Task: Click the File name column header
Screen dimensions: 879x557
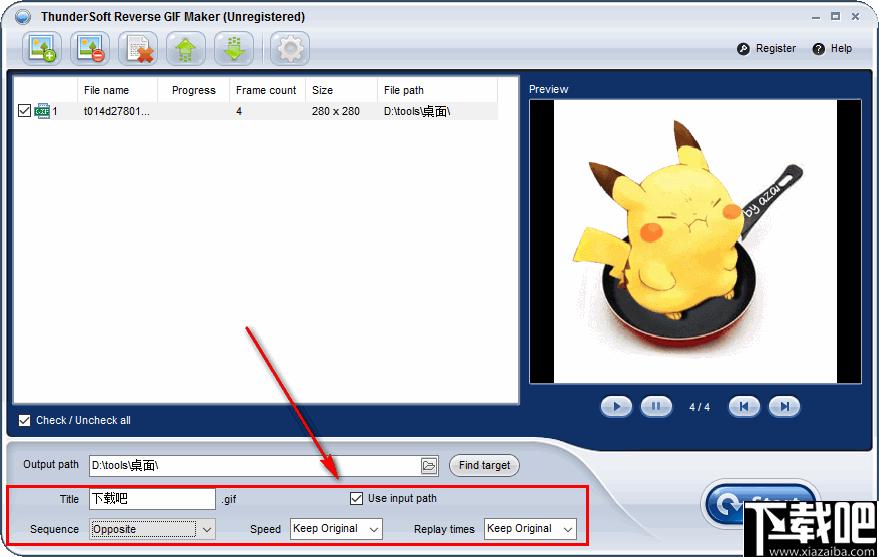Action: (x=117, y=90)
